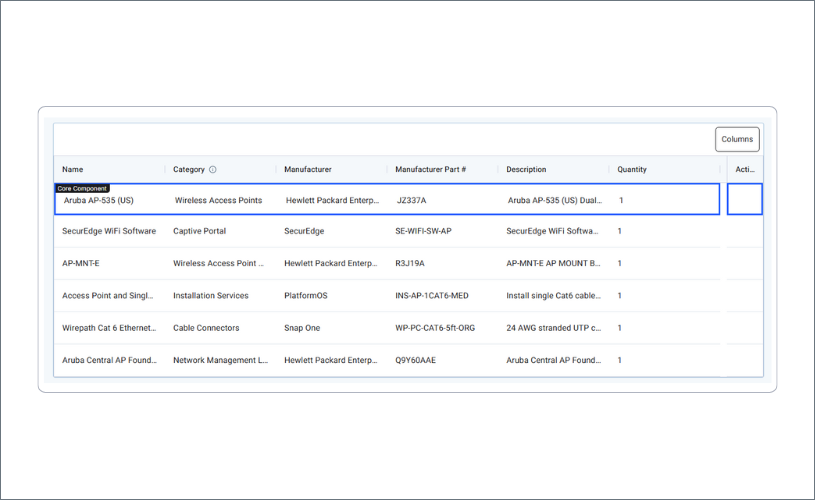Click Wireless Access Point ... category cell
This screenshot has height=500, width=815.
click(x=218, y=263)
